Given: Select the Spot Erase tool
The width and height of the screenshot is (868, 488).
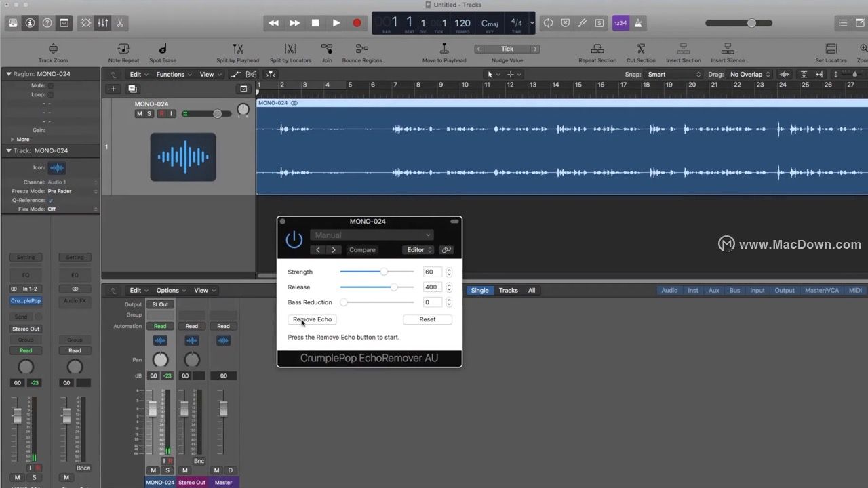Looking at the screenshot, I should coord(163,49).
